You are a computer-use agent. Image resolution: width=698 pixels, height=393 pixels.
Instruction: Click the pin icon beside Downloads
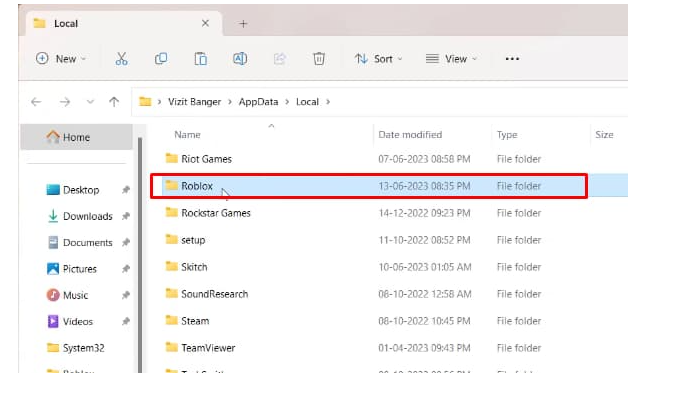[x=126, y=216]
